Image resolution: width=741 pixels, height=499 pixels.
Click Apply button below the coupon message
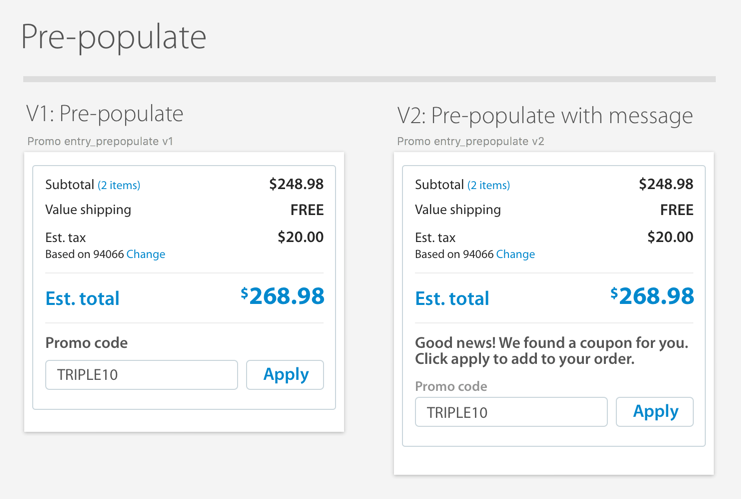[x=655, y=412]
